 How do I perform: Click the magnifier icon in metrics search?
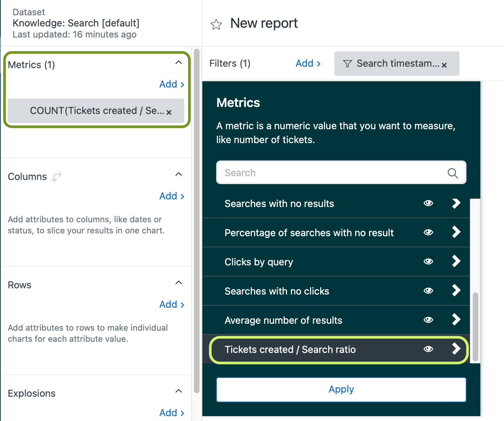[453, 173]
